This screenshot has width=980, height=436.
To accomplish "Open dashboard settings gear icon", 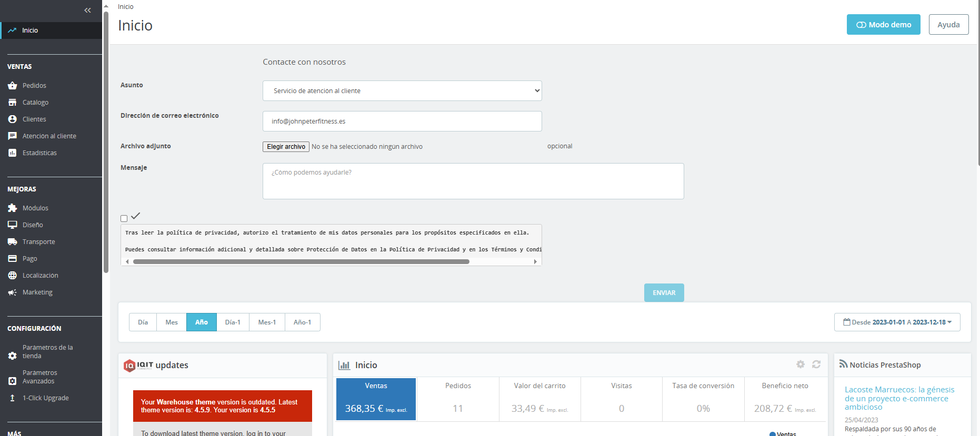I will (x=801, y=364).
